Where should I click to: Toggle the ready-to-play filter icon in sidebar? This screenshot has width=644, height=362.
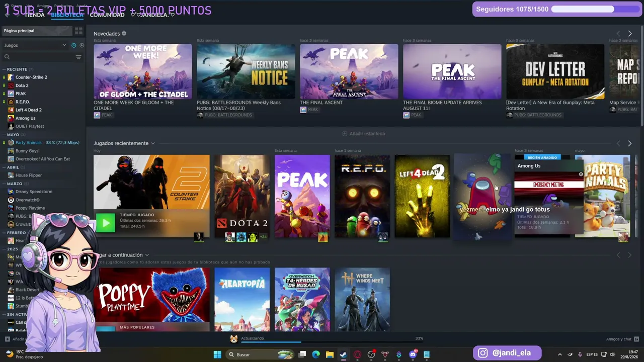coord(82,45)
